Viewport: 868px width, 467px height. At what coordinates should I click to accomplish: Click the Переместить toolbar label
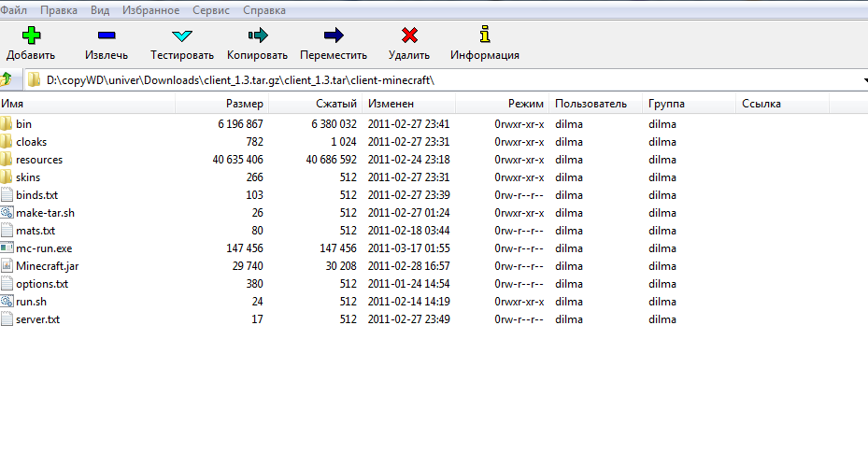click(x=334, y=55)
